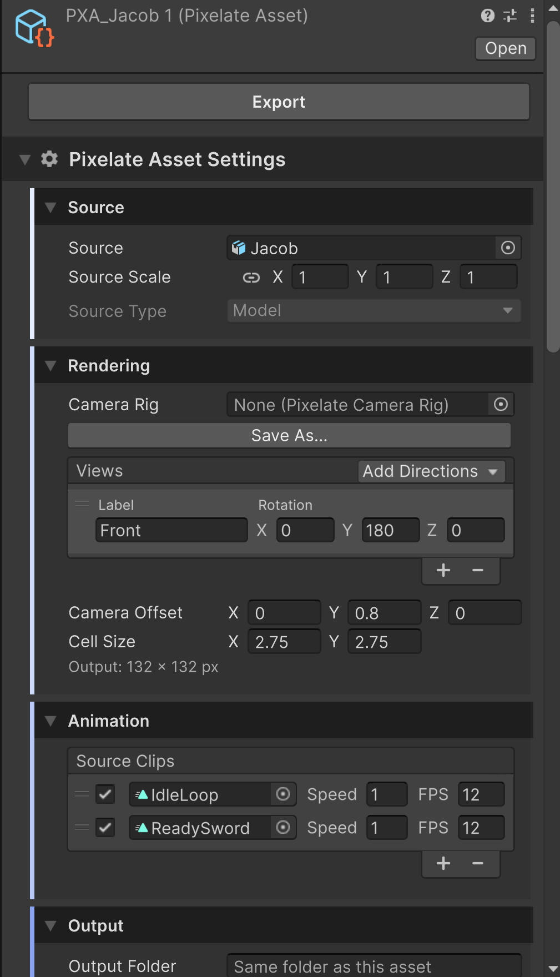This screenshot has width=560, height=977.
Task: Open the three-dot inspector menu
Action: coord(532,16)
